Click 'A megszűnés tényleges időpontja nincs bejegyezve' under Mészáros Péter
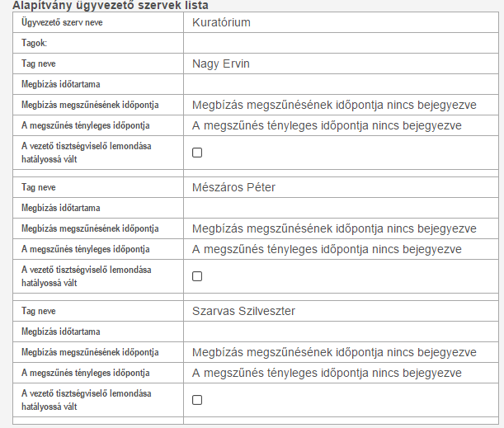The height and width of the screenshot is (428, 504). [327, 249]
